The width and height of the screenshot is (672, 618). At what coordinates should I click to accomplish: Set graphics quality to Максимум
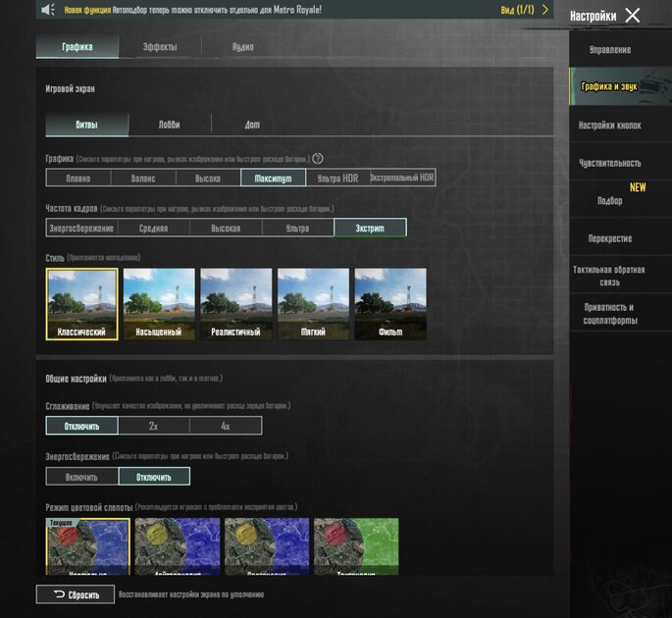point(273,178)
